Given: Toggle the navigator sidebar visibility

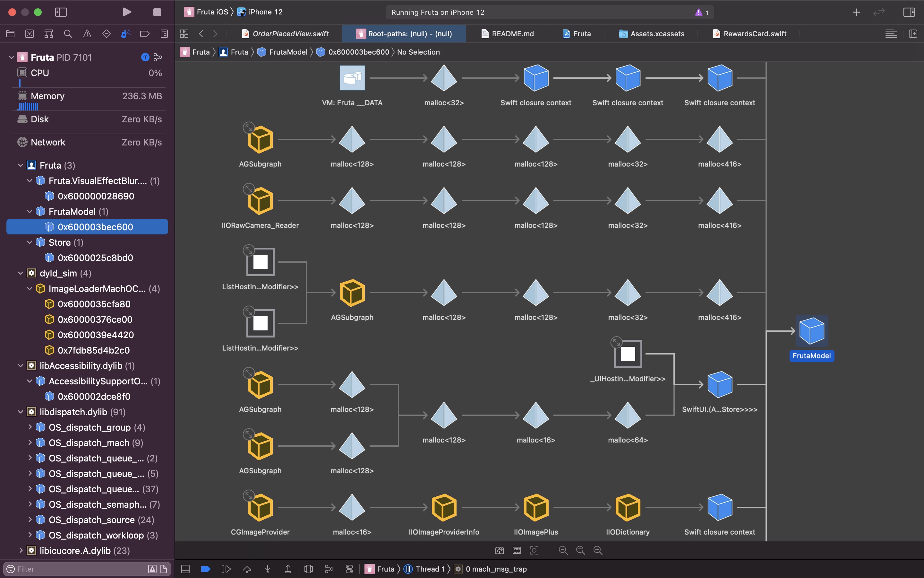Looking at the screenshot, I should [x=61, y=12].
